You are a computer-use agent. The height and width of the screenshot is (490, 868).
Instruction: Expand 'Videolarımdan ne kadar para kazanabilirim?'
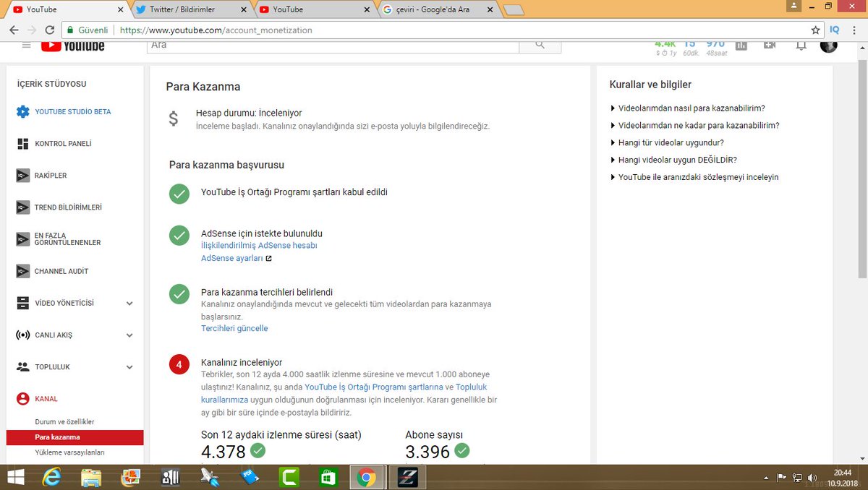point(695,125)
